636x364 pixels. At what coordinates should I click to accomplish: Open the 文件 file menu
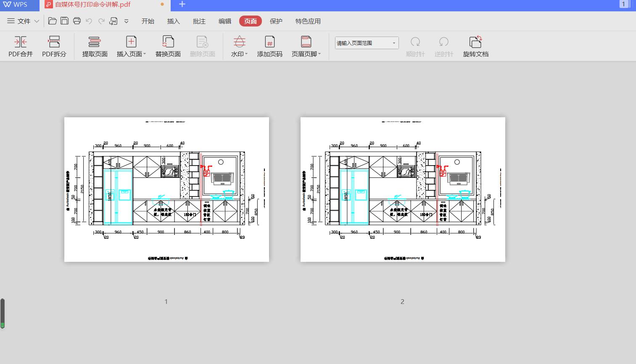[24, 21]
